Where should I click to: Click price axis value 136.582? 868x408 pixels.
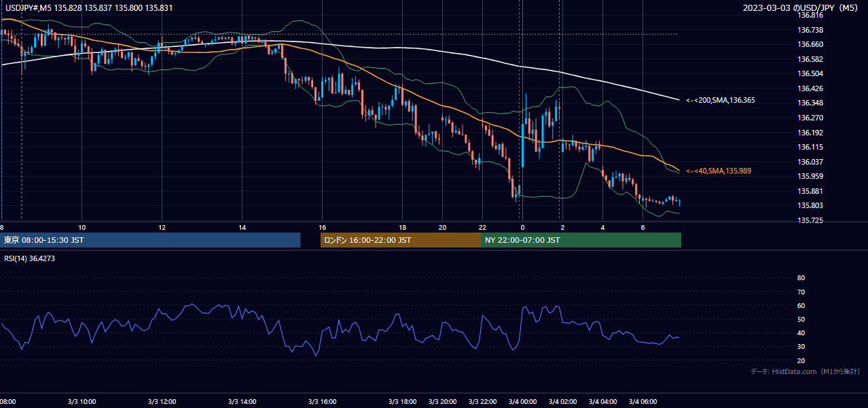click(x=810, y=59)
